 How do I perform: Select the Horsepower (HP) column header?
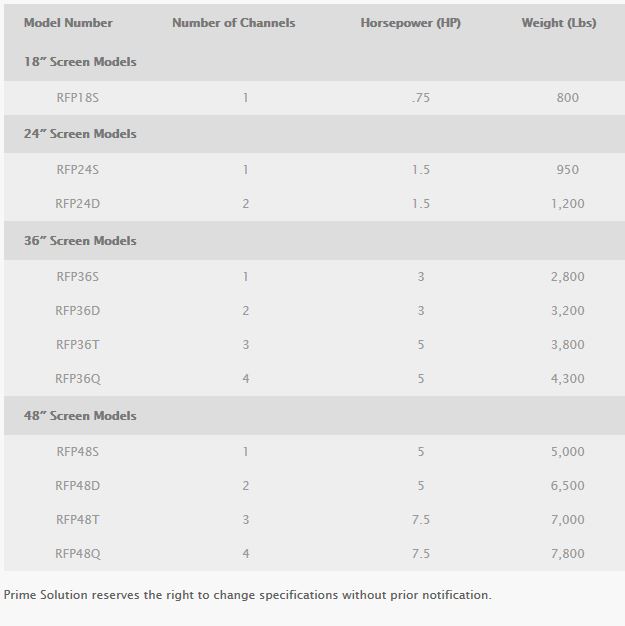pos(410,23)
